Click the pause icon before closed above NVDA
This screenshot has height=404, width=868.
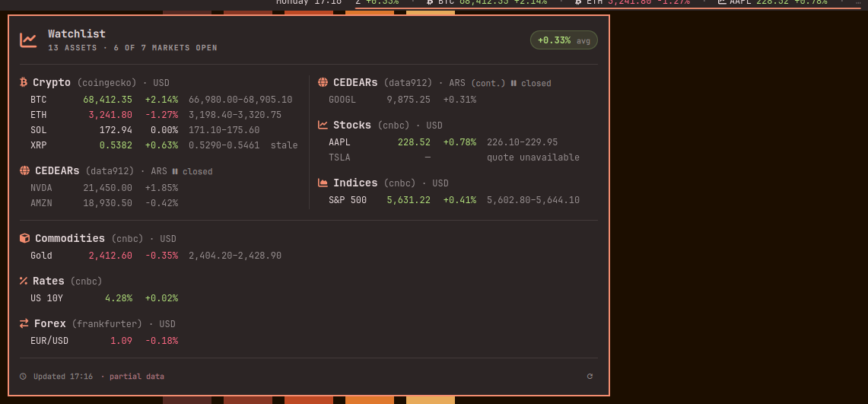(175, 171)
